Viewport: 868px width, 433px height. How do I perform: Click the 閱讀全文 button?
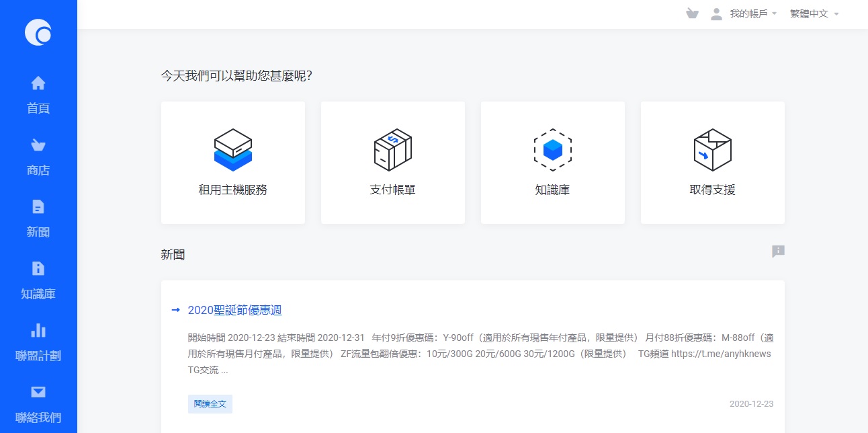(210, 404)
